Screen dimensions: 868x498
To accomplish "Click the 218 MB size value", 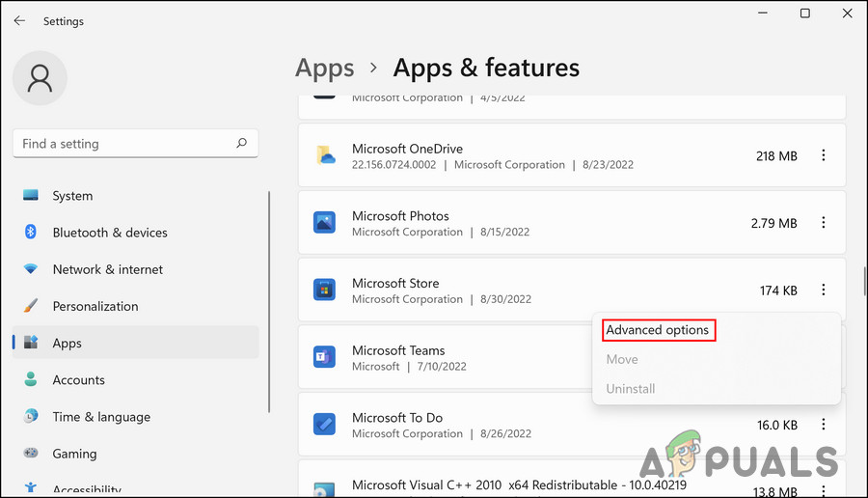I will (x=776, y=156).
